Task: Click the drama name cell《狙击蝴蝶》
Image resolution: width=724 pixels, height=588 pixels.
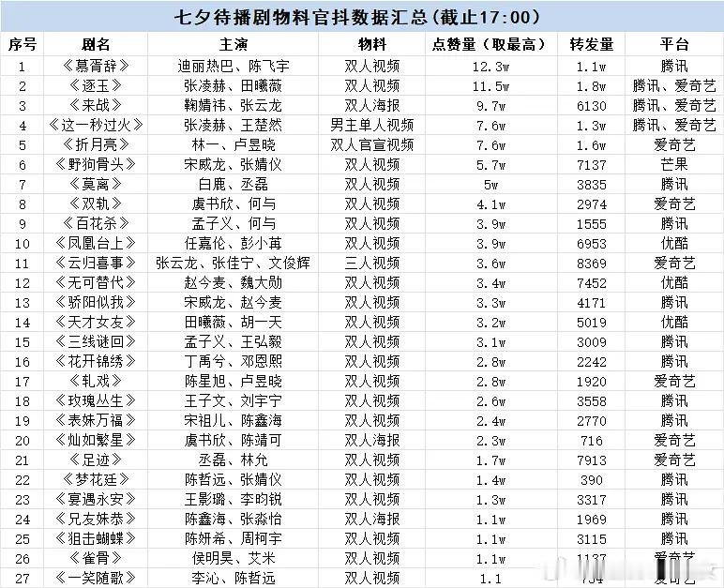Action: 96,538
